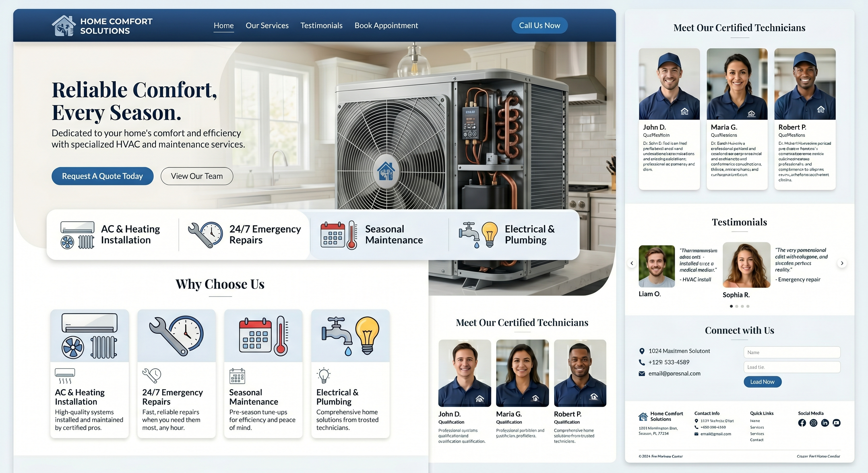The image size is (868, 473).
Task: Open YouTube icon in Social Media
Action: pyautogui.click(x=836, y=423)
